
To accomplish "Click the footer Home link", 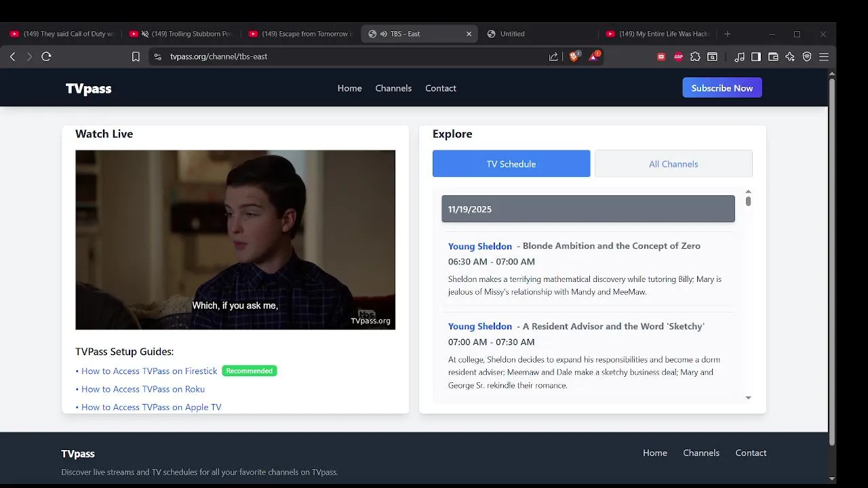I will pos(655,453).
